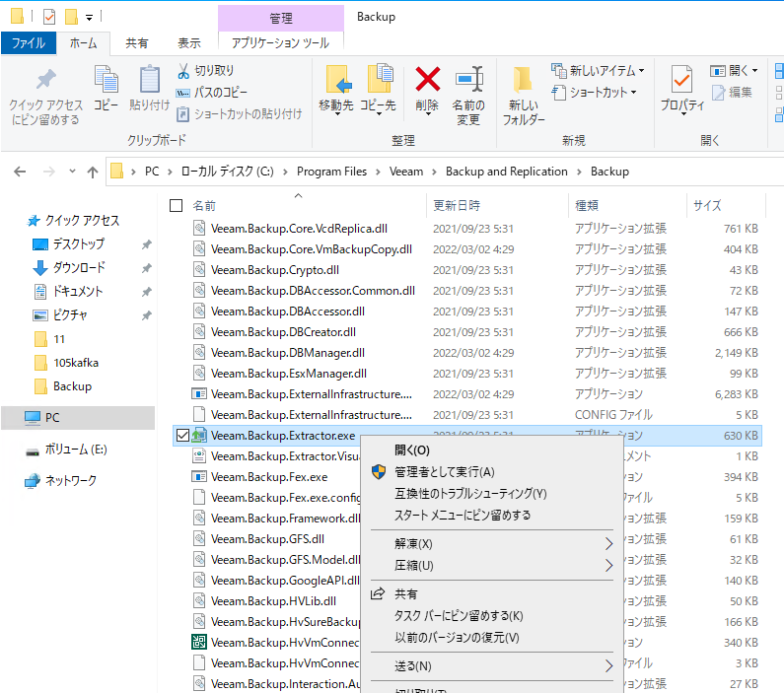This screenshot has height=693, width=784.
Task: Open the quick access toolbar customize dropdown
Action: pyautogui.click(x=89, y=18)
